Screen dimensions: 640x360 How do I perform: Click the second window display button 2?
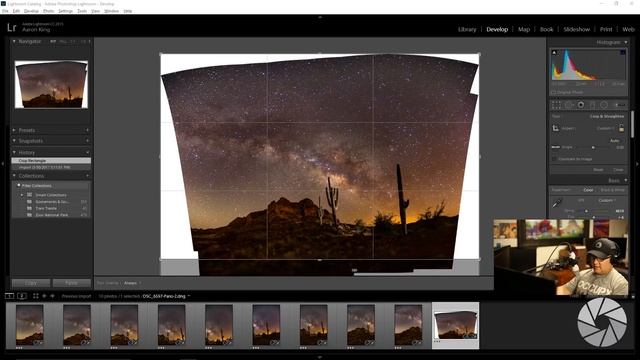click(22, 296)
